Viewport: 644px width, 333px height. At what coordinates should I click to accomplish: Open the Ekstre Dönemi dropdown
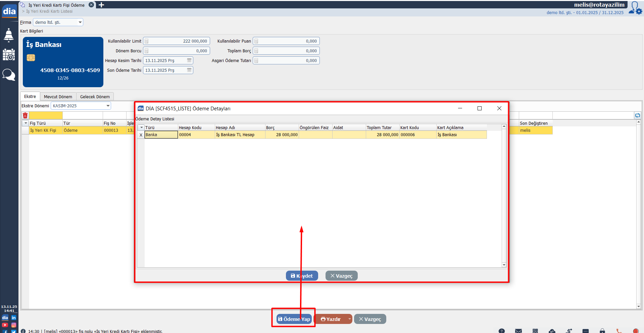click(x=108, y=106)
